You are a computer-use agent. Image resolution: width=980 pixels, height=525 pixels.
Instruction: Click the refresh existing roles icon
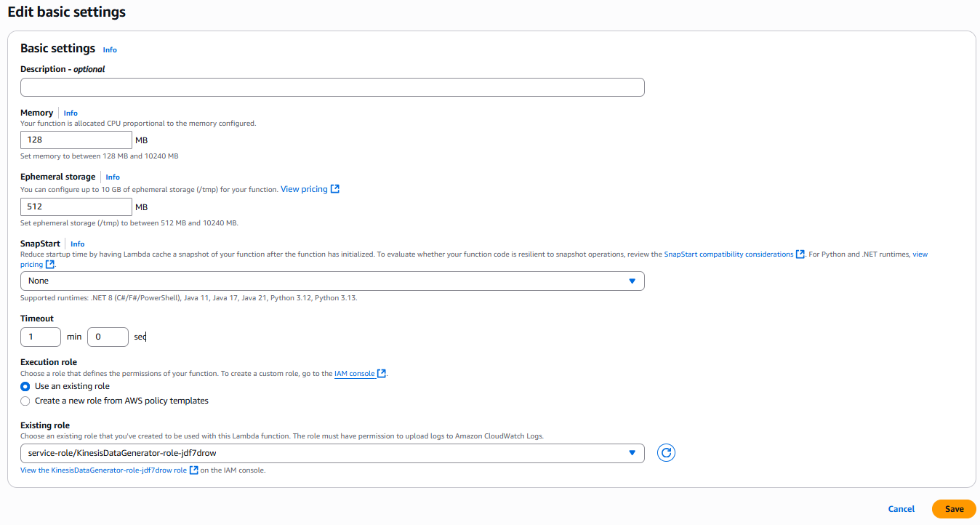point(666,453)
